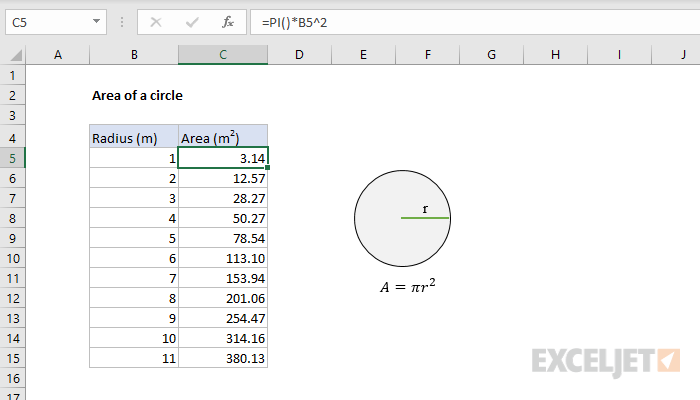
Task: Select the cell with area 12.57
Action: click(223, 178)
